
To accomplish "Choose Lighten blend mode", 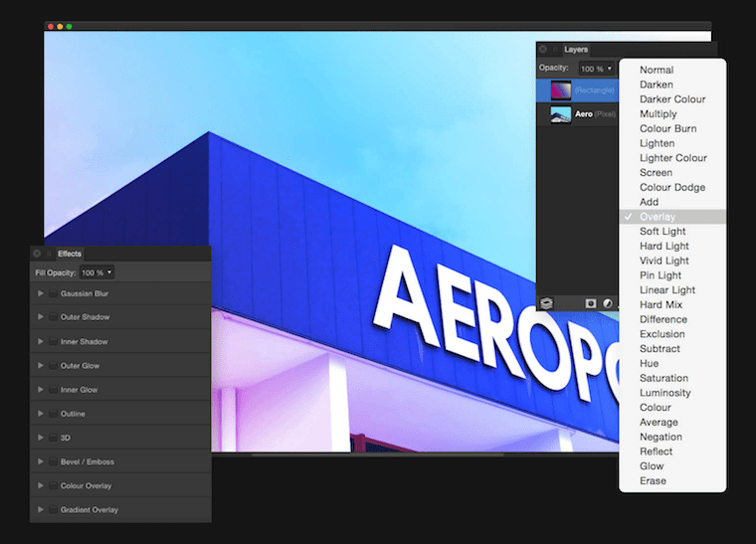I will pyautogui.click(x=672, y=143).
